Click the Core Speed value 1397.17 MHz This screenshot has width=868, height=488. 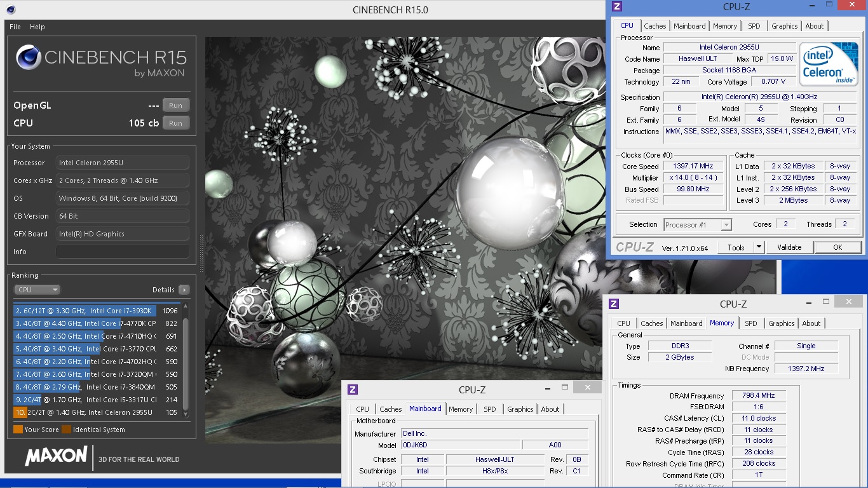pos(695,166)
